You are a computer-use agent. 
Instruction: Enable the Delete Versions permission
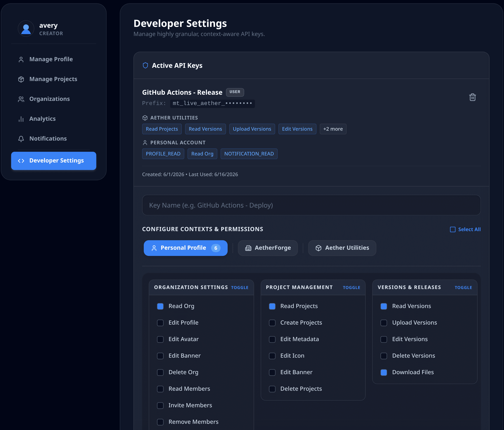pyautogui.click(x=384, y=356)
